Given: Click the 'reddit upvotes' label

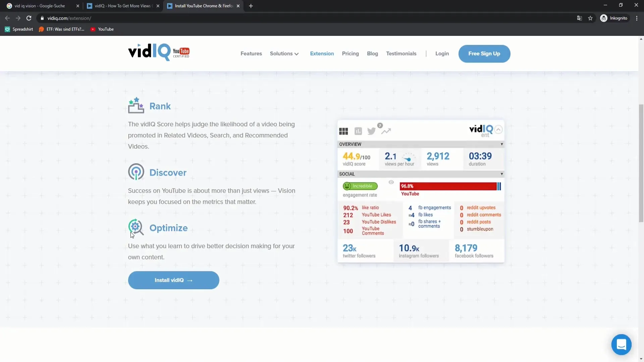Looking at the screenshot, I should [481, 207].
